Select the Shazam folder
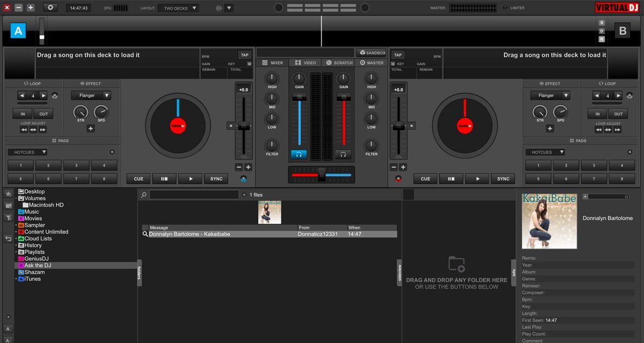644x343 pixels. point(31,272)
